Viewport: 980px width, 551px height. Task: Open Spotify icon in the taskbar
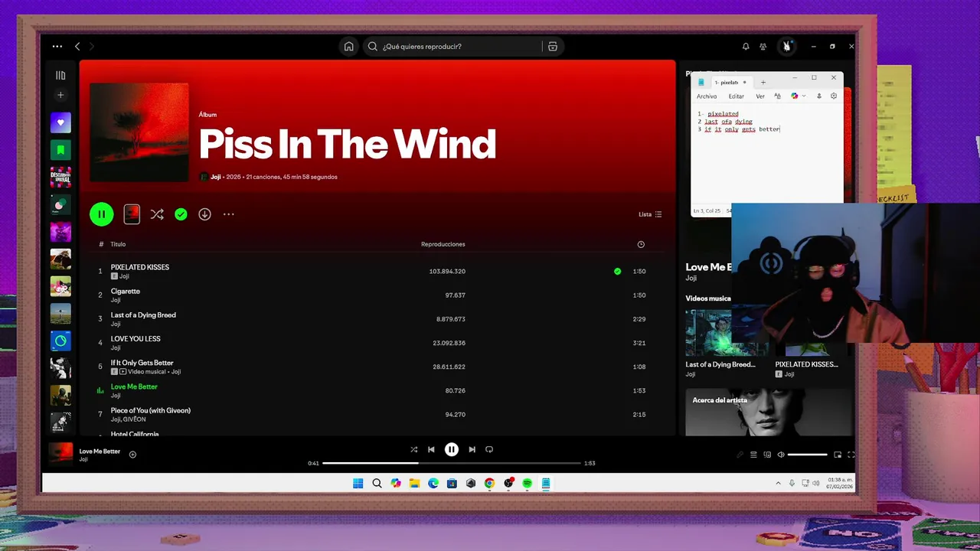[527, 483]
